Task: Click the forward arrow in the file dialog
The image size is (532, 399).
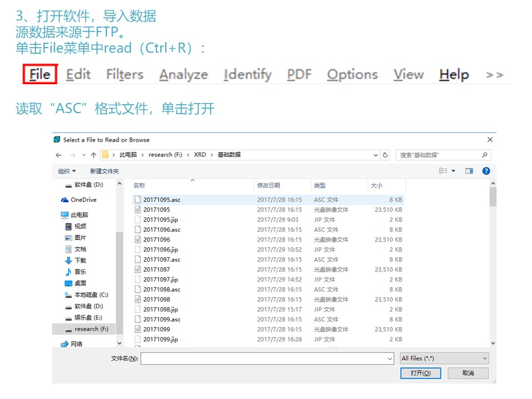Action: (73, 155)
